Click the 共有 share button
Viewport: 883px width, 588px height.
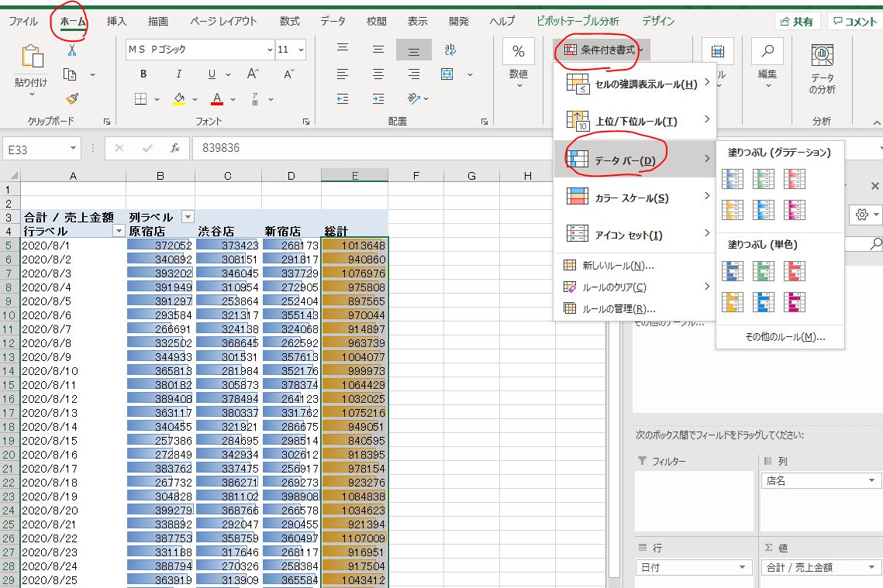(x=797, y=22)
